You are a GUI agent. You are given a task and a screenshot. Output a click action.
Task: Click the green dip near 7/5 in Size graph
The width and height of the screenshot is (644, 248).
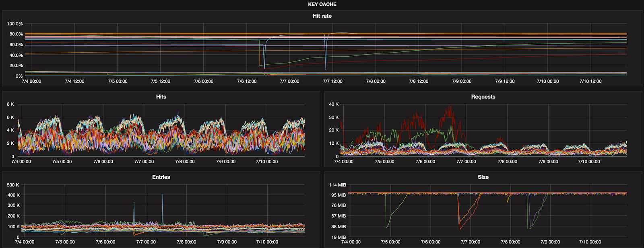pyautogui.click(x=386, y=227)
